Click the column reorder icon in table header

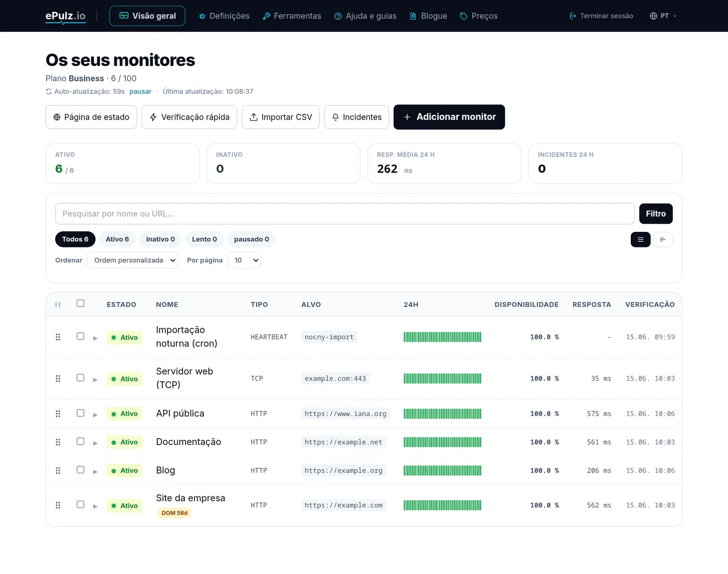pos(58,305)
